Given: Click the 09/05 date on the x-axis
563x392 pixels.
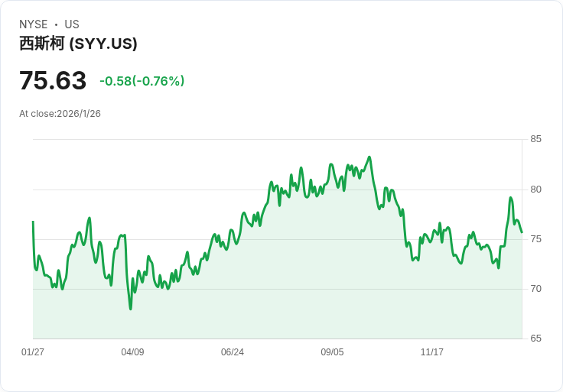Looking at the screenshot, I should point(332,352).
